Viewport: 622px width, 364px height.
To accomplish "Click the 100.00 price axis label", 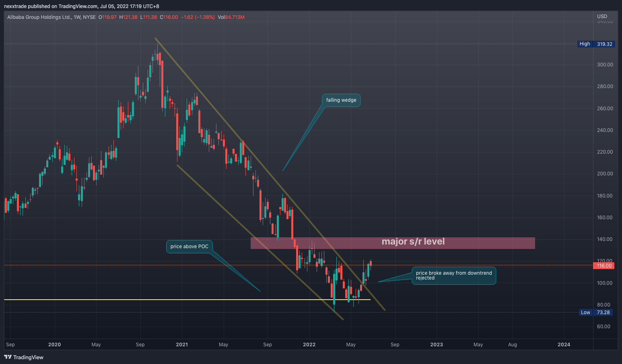I will 605,283.
